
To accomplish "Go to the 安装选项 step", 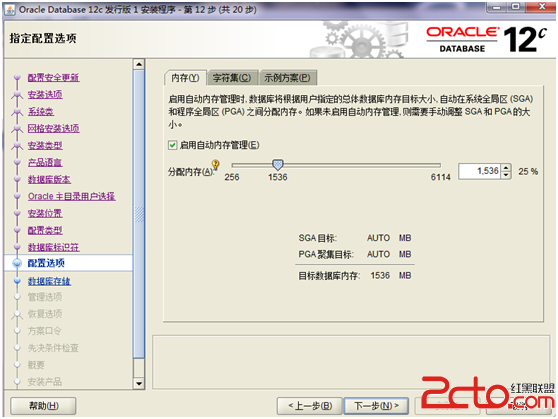I will [x=45, y=95].
